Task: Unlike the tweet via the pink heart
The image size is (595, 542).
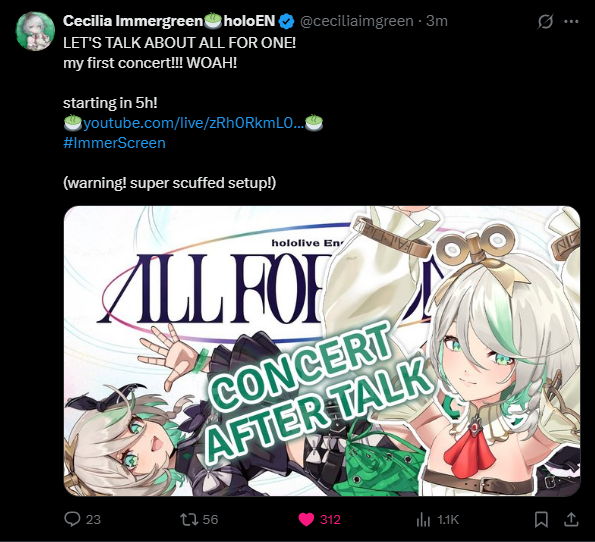Action: click(x=306, y=519)
